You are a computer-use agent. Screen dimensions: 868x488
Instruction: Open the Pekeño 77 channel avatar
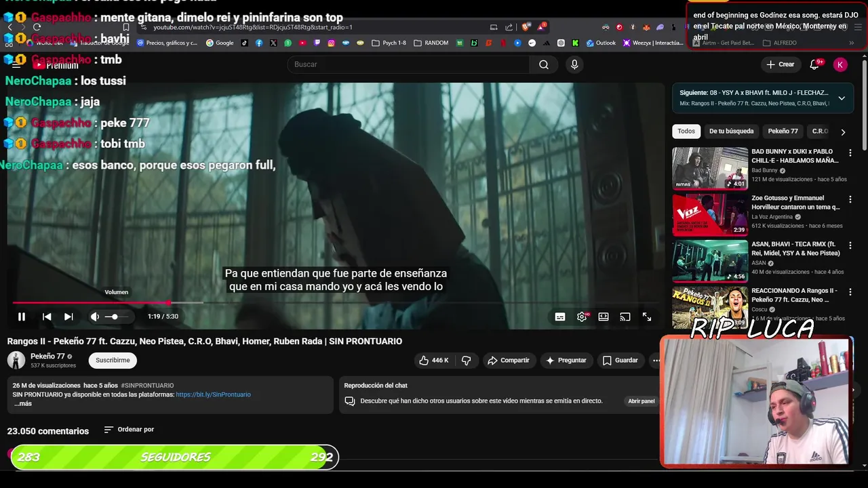16,361
